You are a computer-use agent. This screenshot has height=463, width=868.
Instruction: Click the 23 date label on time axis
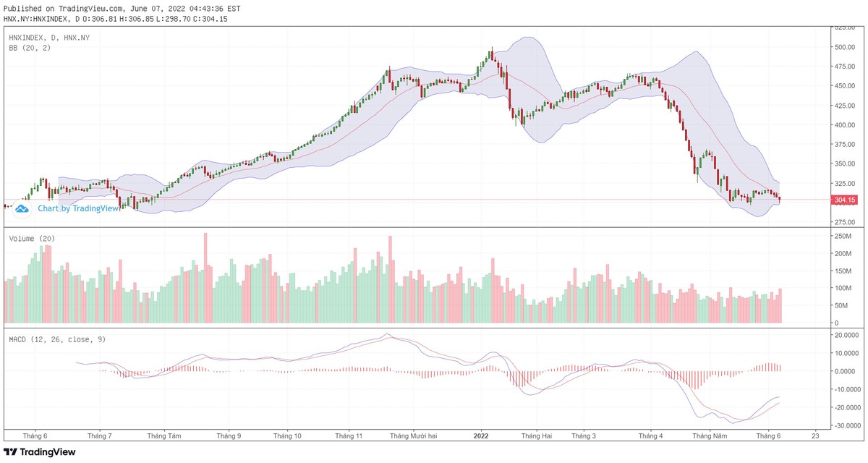coord(816,436)
